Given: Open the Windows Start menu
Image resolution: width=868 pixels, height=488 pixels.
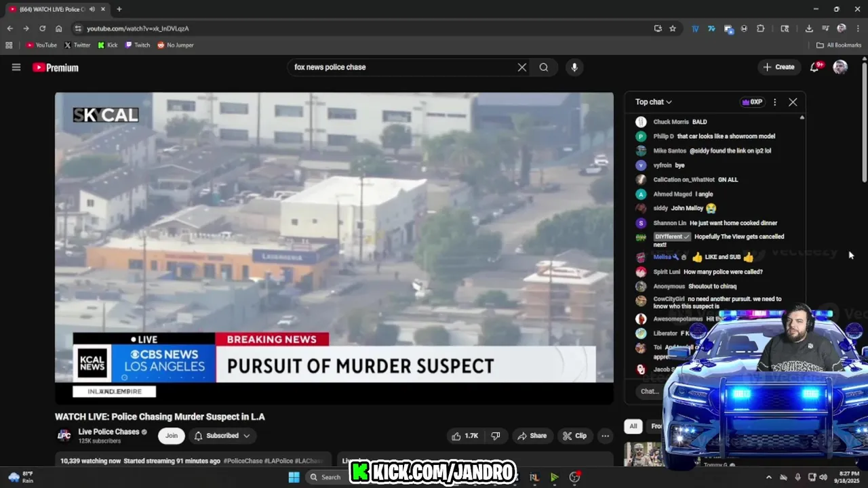Looking at the screenshot, I should click(x=294, y=477).
